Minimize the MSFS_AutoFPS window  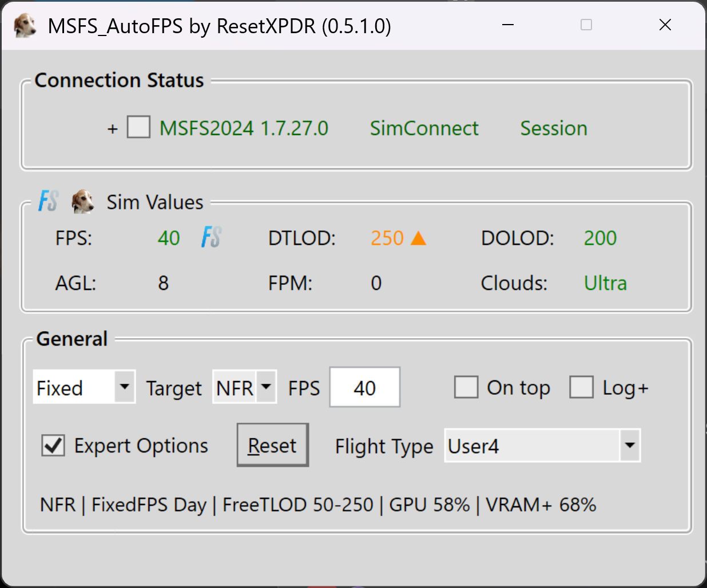pos(508,25)
